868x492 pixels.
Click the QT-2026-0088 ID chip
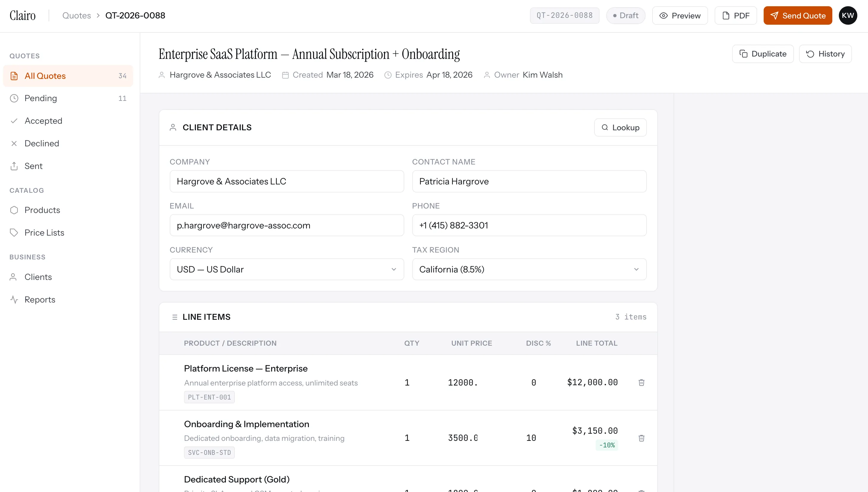564,15
